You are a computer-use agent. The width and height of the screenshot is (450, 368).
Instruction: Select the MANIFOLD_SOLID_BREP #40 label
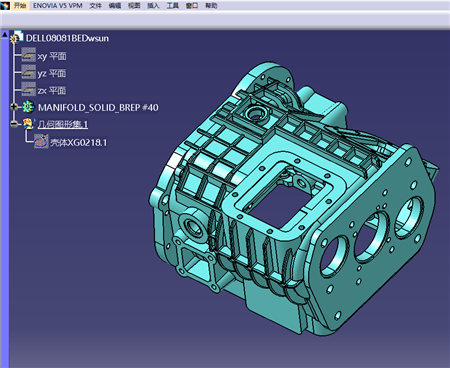(x=98, y=107)
